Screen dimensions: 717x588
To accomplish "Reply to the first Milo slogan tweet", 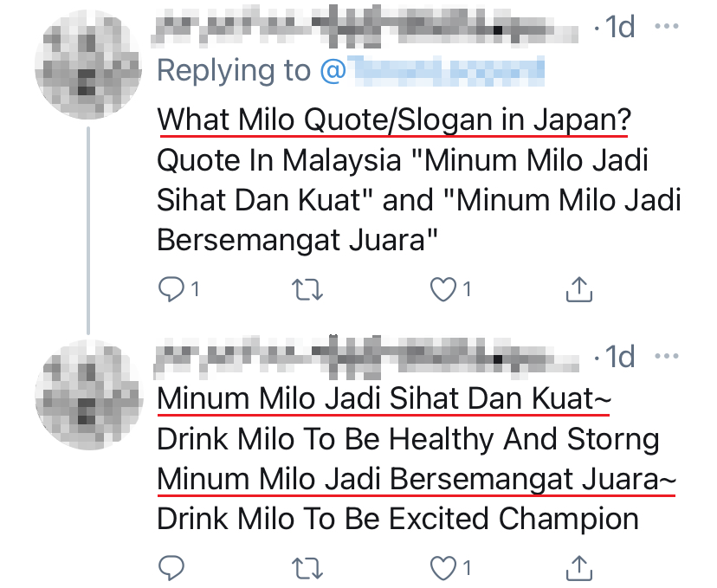I will [x=171, y=290].
